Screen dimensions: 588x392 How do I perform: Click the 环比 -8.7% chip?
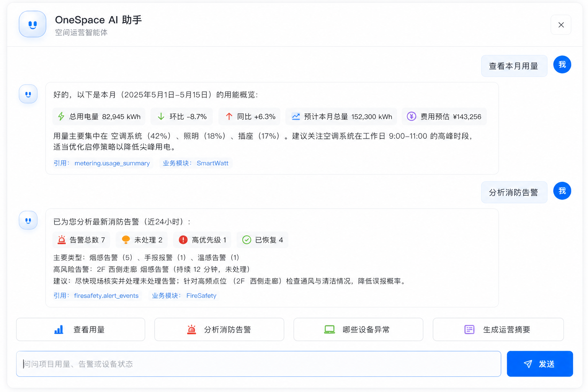[182, 116]
